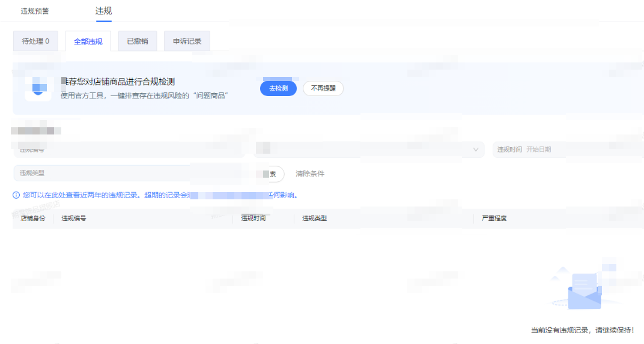Click the 违规类型 table column header

314,218
